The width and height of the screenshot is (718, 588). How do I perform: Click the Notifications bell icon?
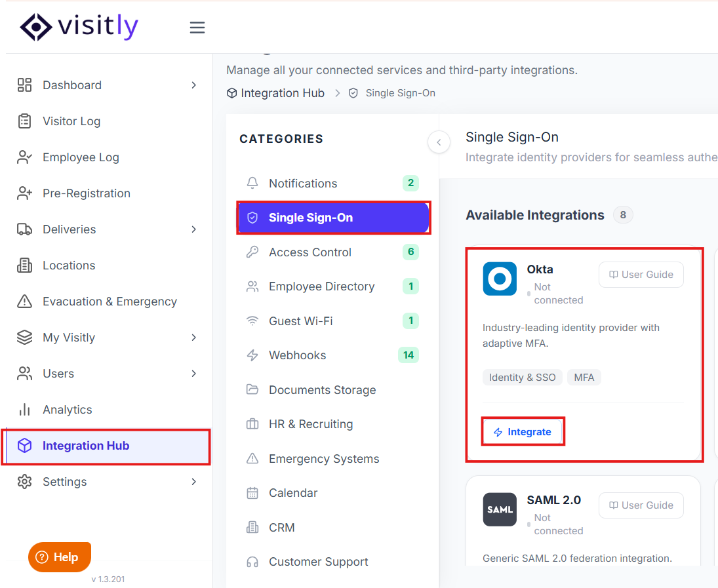tap(252, 183)
